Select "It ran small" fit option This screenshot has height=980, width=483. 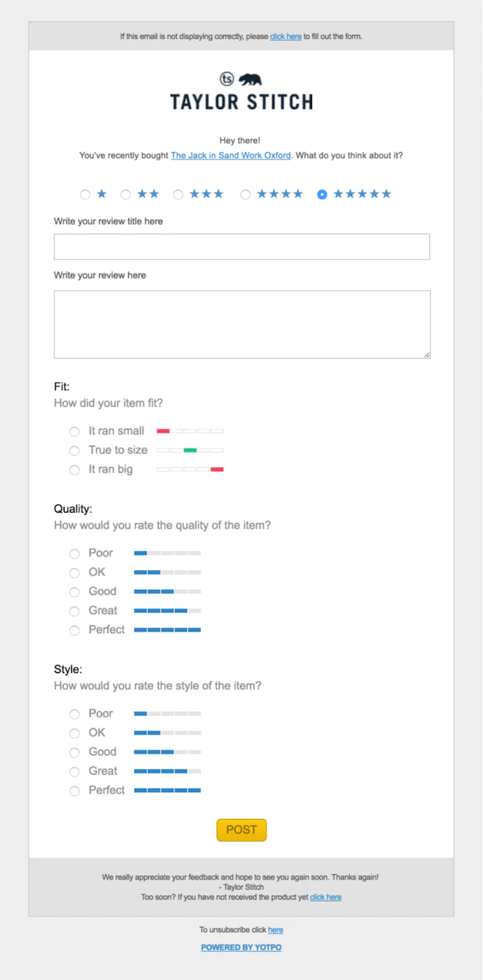point(75,431)
